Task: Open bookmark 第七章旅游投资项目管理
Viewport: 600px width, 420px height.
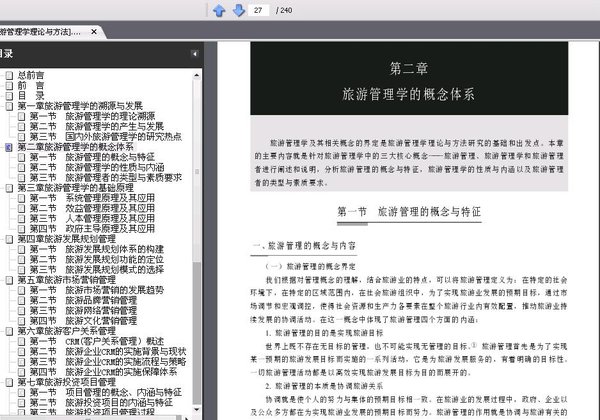Action: tap(67, 382)
